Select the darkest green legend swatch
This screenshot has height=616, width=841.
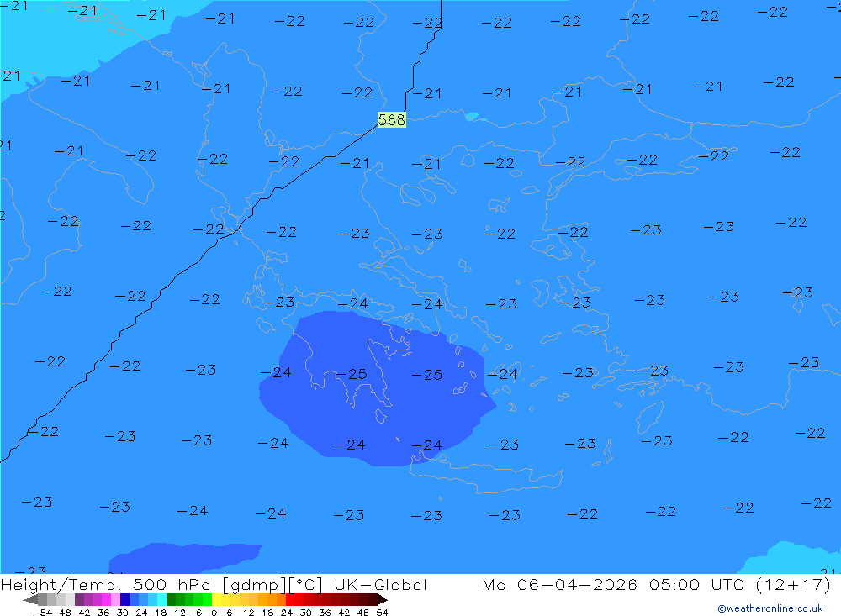pyautogui.click(x=171, y=599)
